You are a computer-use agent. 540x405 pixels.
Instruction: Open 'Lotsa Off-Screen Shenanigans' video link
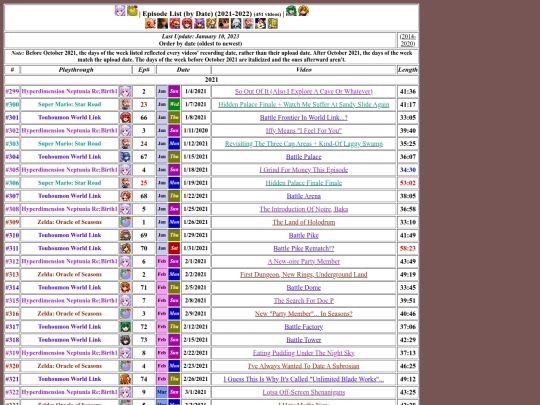(304, 392)
